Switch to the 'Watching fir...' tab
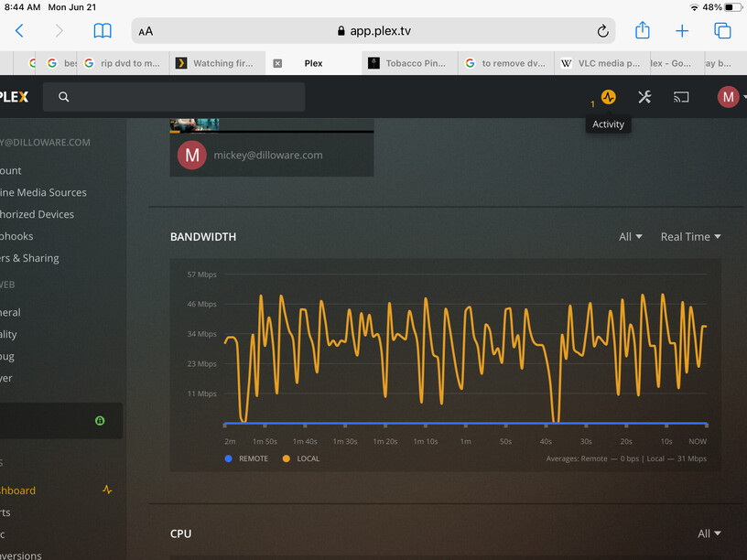Screen dimensions: 747x560 pos(217,63)
